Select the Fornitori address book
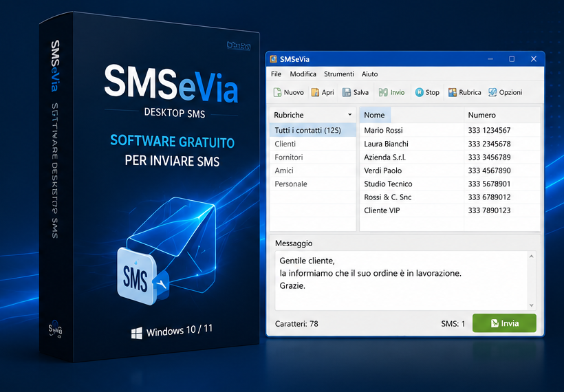564x392 pixels. pyautogui.click(x=312, y=157)
